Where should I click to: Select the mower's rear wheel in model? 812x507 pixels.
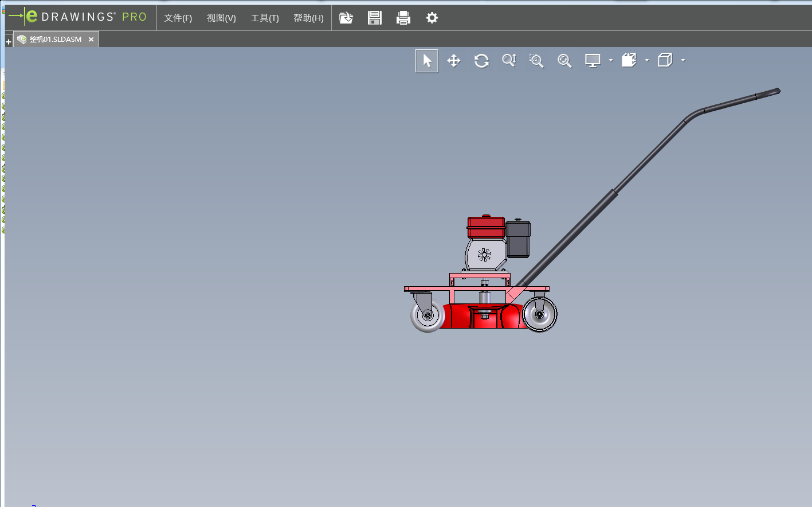pos(539,314)
